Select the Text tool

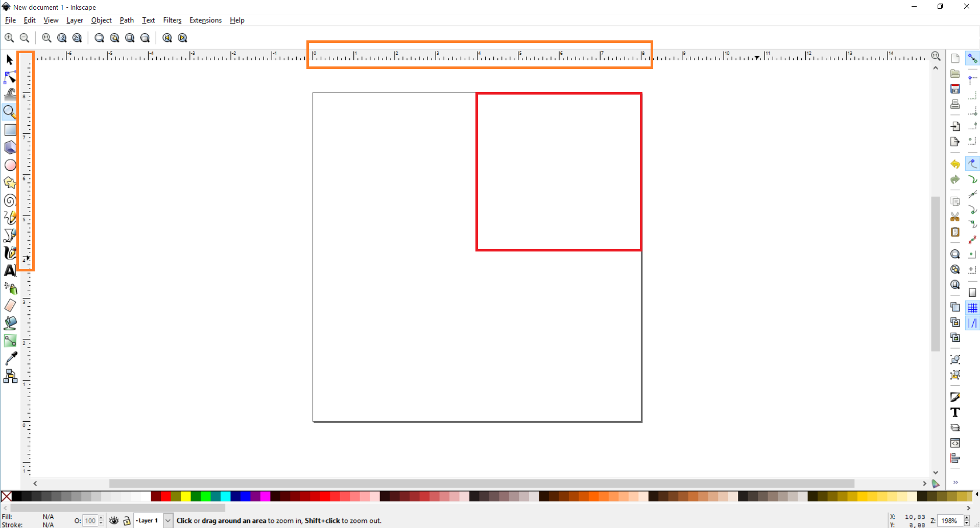(x=9, y=270)
